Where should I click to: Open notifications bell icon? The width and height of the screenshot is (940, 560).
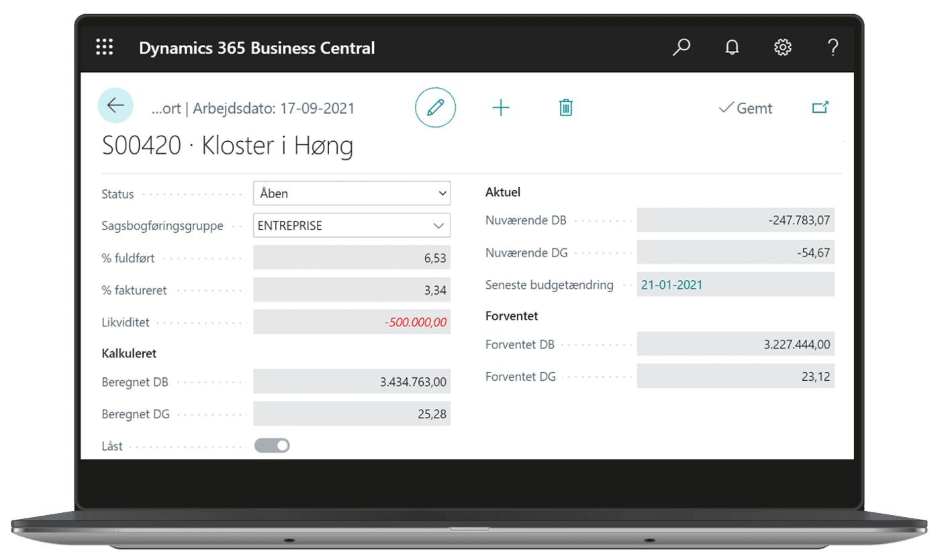732,48
